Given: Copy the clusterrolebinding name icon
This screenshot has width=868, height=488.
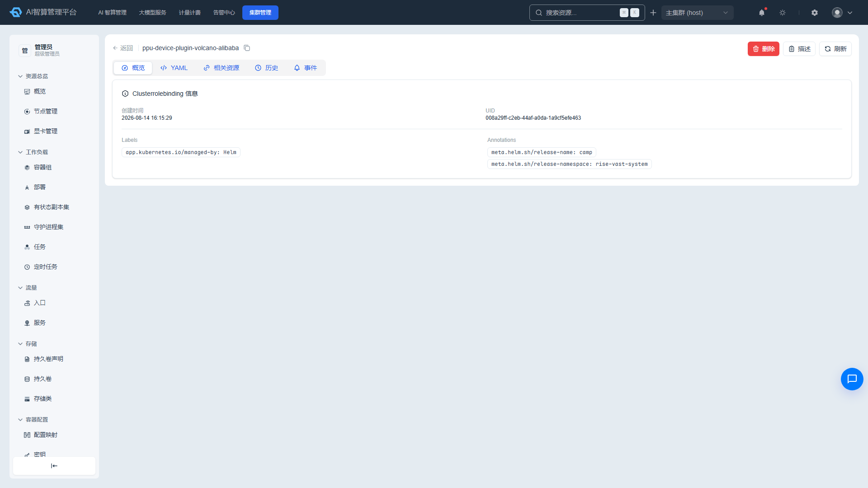Looking at the screenshot, I should coord(247,48).
